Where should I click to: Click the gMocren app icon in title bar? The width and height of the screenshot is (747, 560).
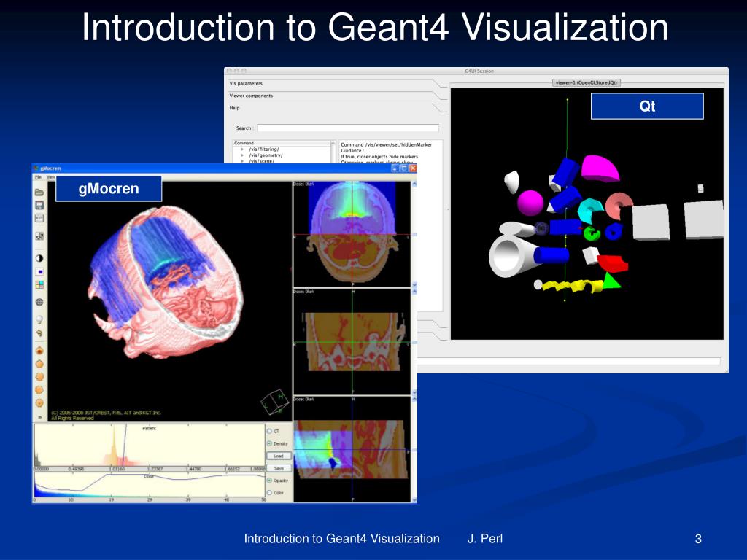pos(36,168)
